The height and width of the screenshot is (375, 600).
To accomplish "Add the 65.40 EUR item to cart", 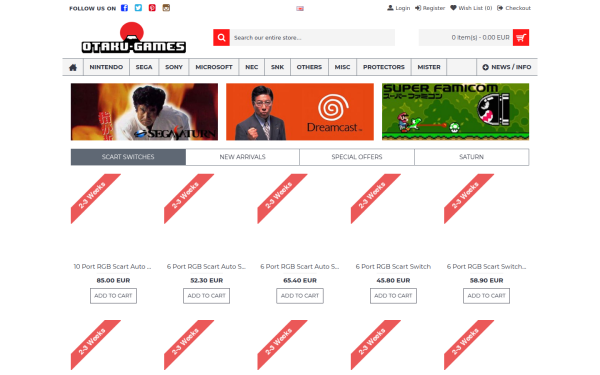I will click(300, 296).
